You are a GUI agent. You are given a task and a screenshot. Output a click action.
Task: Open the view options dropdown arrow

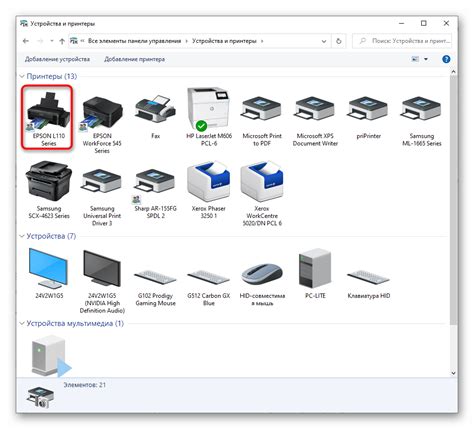[426, 59]
